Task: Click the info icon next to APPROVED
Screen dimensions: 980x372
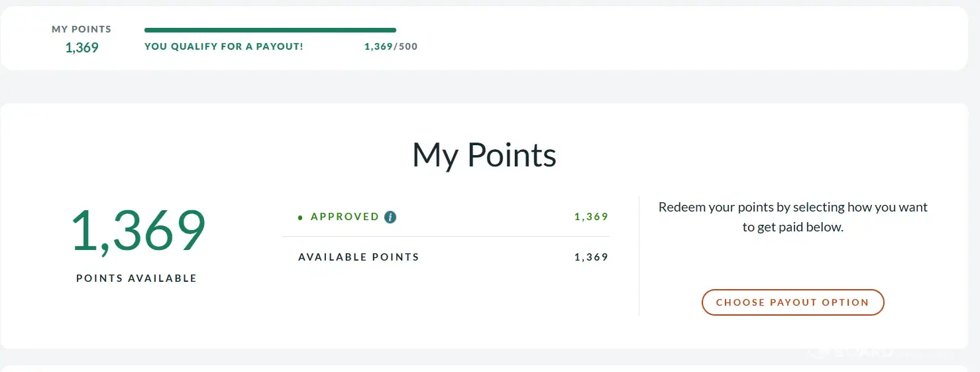Action: 390,217
